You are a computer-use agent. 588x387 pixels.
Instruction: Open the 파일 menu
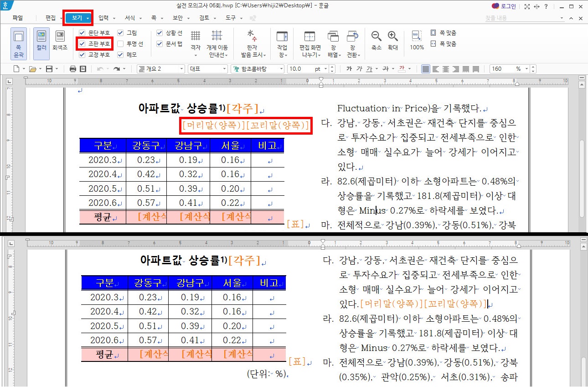click(18, 18)
